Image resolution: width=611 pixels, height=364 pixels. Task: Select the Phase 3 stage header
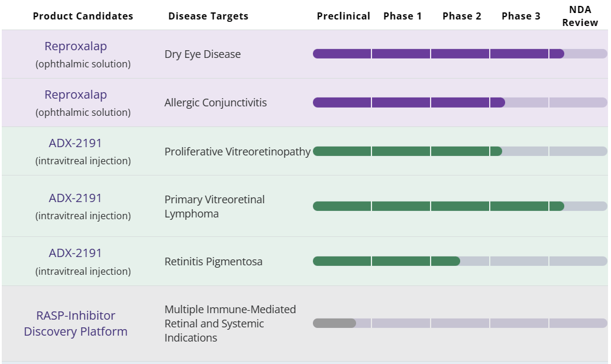[x=521, y=16]
